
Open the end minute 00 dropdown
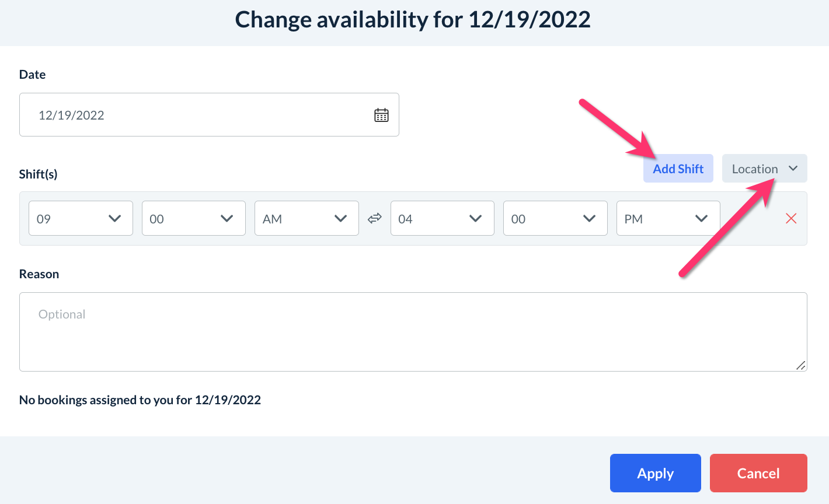click(x=555, y=219)
